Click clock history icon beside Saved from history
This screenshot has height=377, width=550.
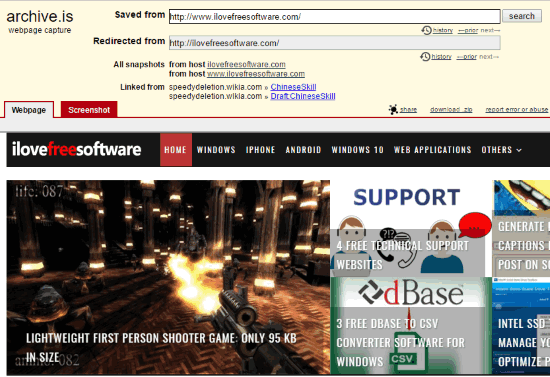(426, 30)
